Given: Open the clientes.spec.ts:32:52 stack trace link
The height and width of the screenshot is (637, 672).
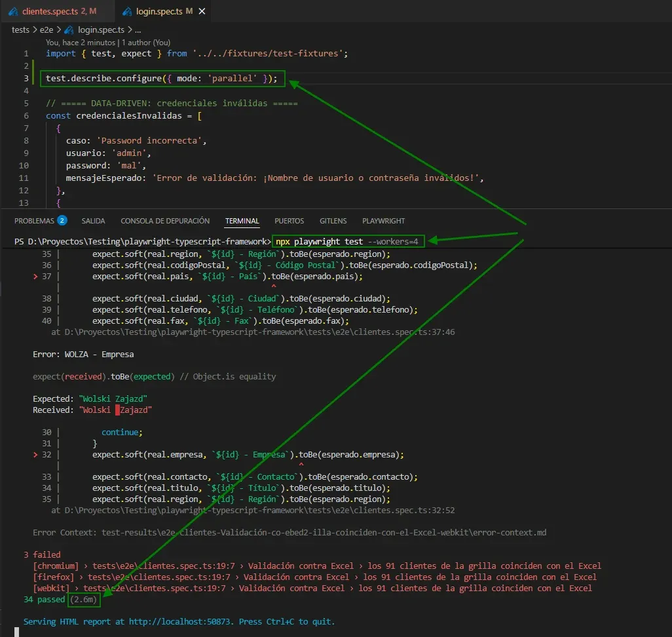Looking at the screenshot, I should tap(259, 511).
